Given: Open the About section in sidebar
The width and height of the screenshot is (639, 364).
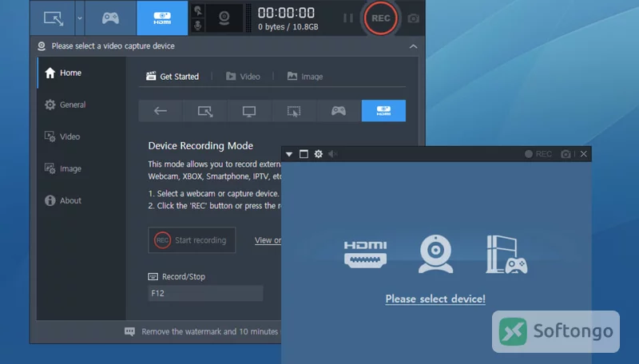Looking at the screenshot, I should pyautogui.click(x=81, y=200).
